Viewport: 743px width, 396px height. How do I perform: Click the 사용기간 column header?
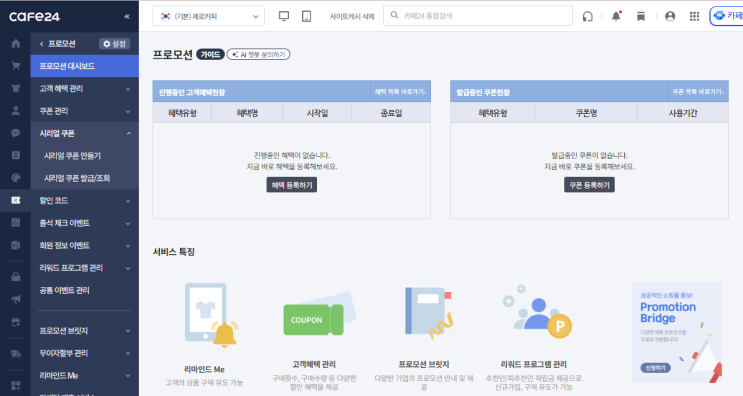click(683, 113)
